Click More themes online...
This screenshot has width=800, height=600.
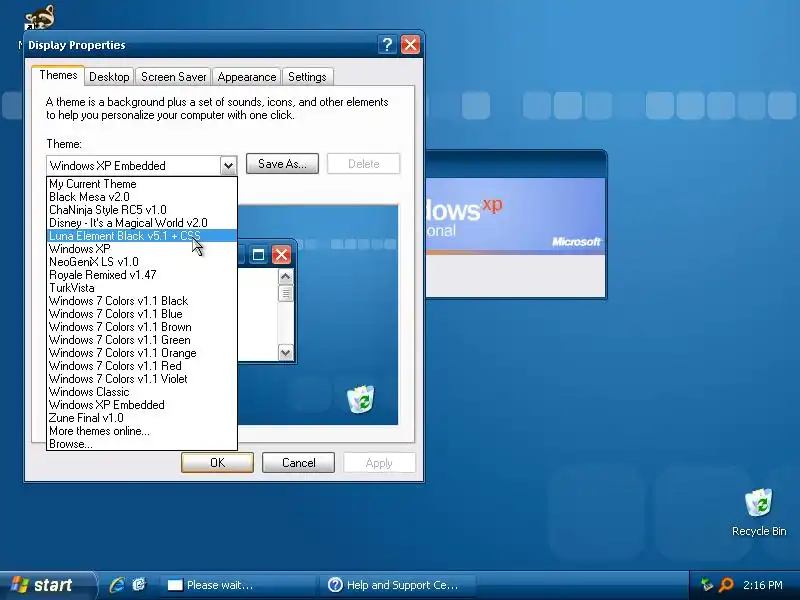tap(142, 431)
